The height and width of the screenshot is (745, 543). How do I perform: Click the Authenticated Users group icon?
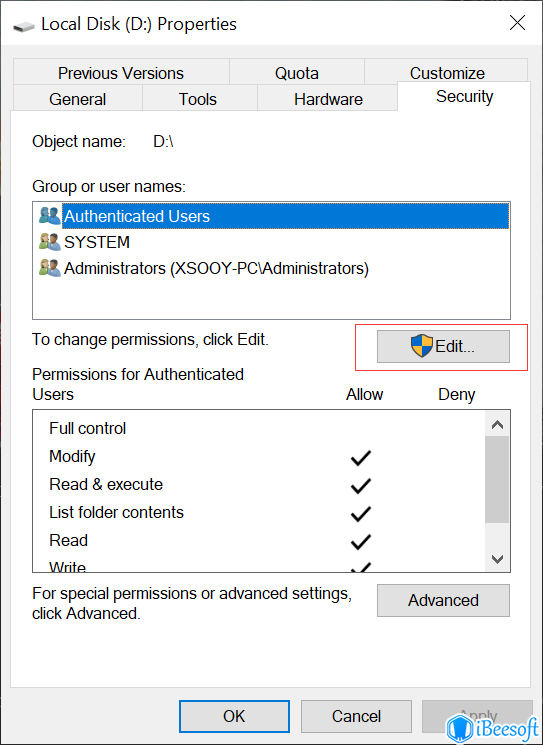point(49,216)
